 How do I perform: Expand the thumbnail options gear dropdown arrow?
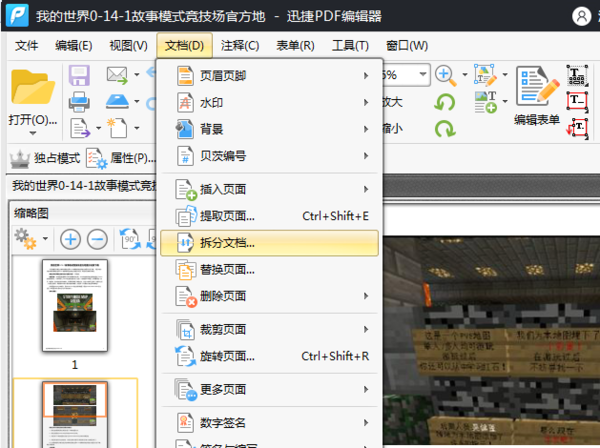pos(45,239)
